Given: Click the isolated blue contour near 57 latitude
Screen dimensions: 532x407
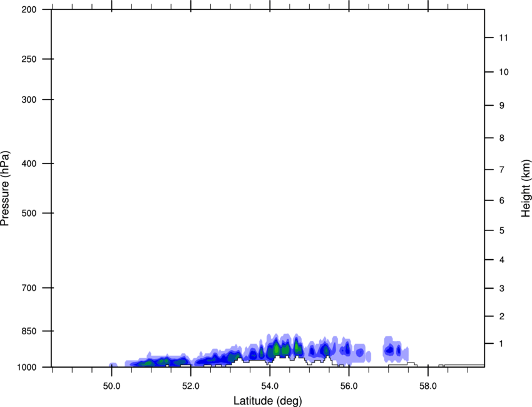Looking at the screenshot, I should click(396, 349).
